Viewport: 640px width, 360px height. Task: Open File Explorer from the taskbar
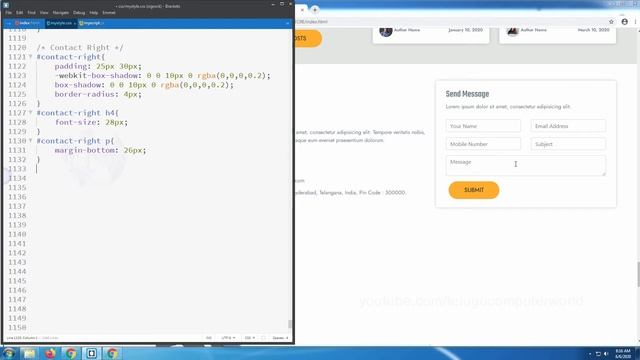tap(29, 353)
